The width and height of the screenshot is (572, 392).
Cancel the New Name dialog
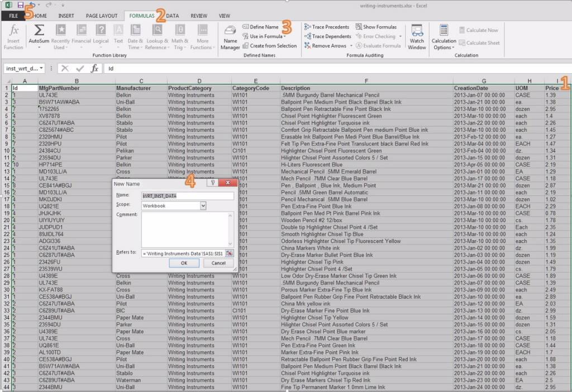(x=219, y=262)
